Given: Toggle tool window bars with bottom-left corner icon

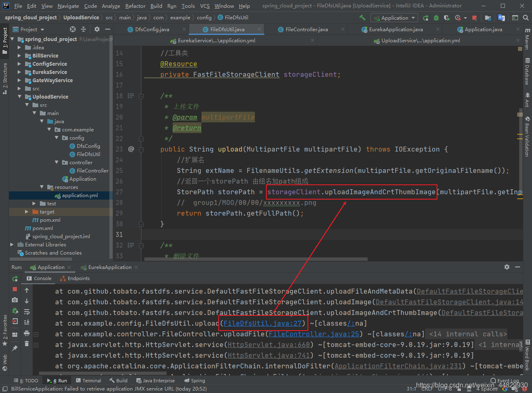Looking at the screenshot, I should [x=5, y=388].
